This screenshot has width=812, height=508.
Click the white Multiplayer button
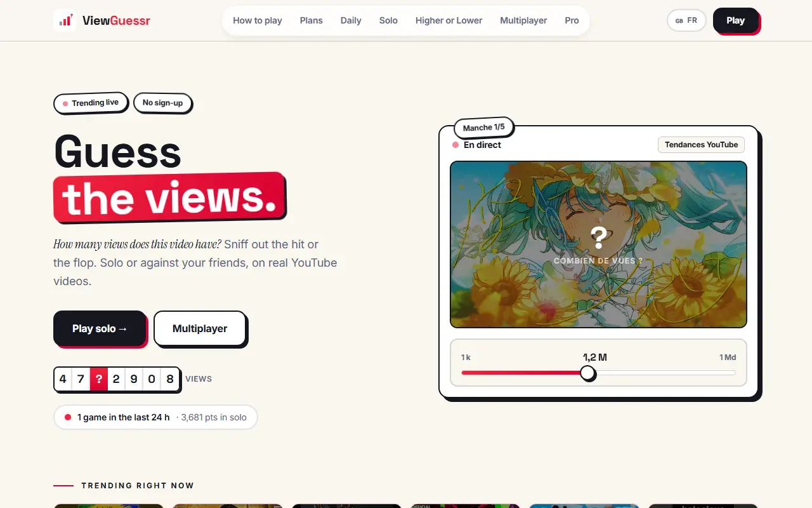(200, 328)
